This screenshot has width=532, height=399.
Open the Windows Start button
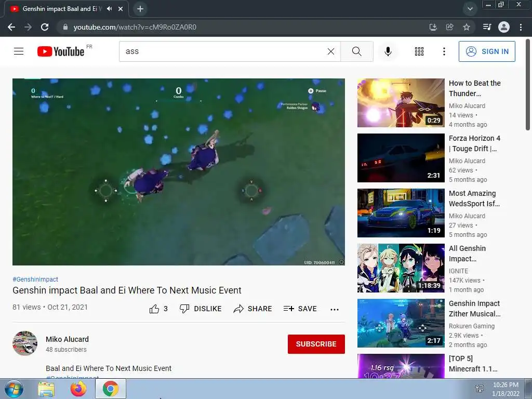click(x=14, y=389)
